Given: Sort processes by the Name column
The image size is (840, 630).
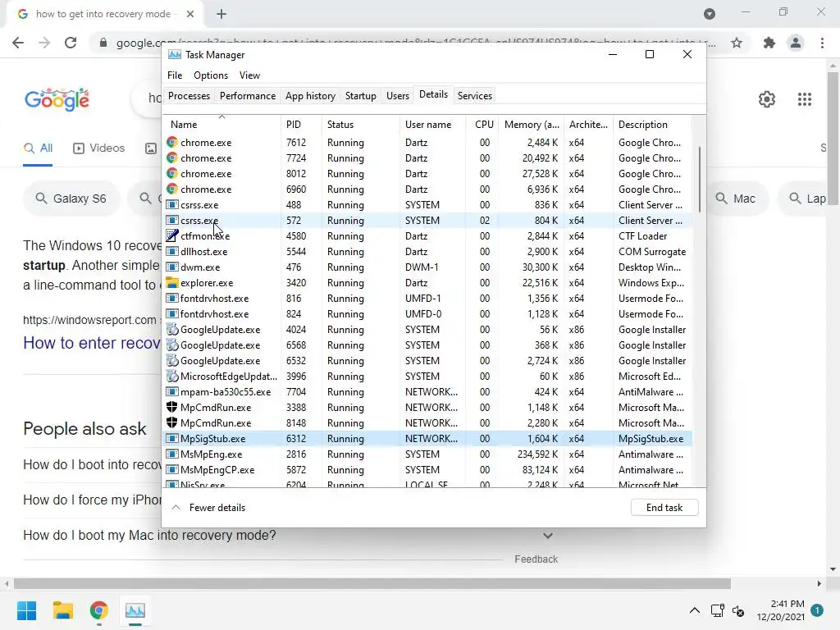Looking at the screenshot, I should pyautogui.click(x=221, y=125).
